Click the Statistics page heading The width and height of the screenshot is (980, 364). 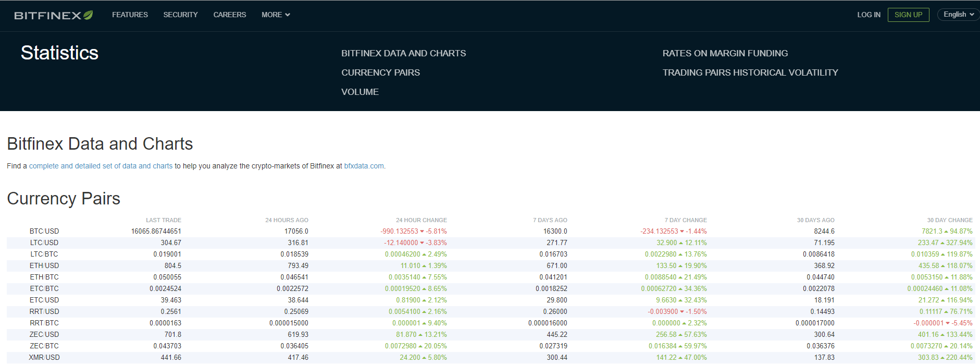coord(59,53)
